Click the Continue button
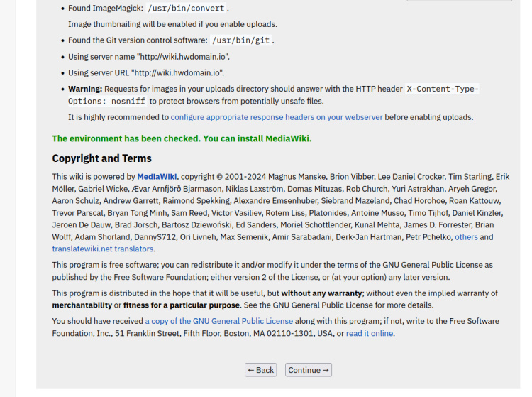Image resolution: width=532 pixels, height=397 pixels. 309,370
